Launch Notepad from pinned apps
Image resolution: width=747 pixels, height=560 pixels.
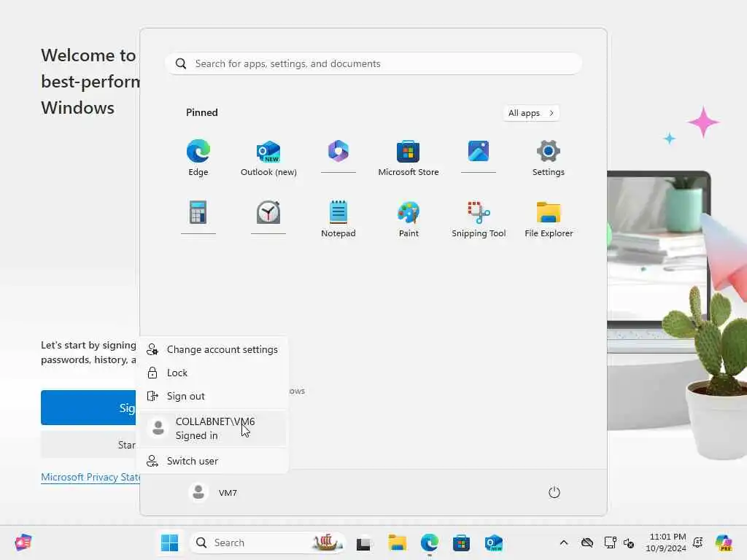pyautogui.click(x=338, y=219)
